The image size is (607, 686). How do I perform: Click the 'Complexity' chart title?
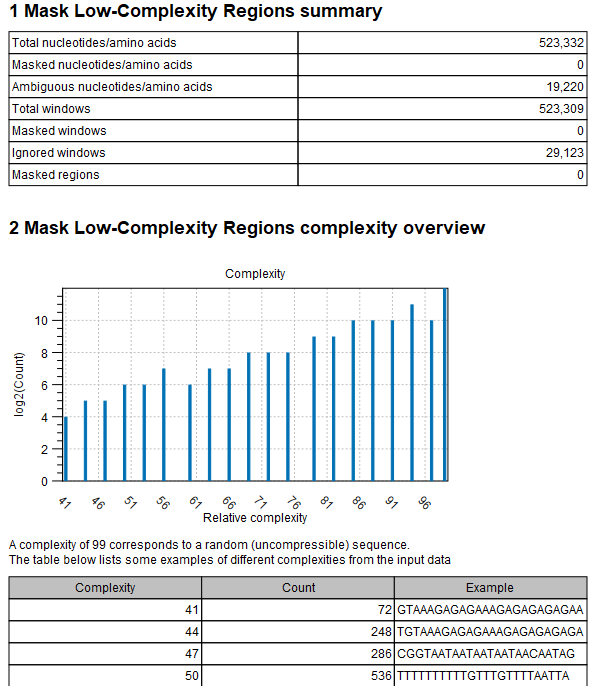pos(255,273)
